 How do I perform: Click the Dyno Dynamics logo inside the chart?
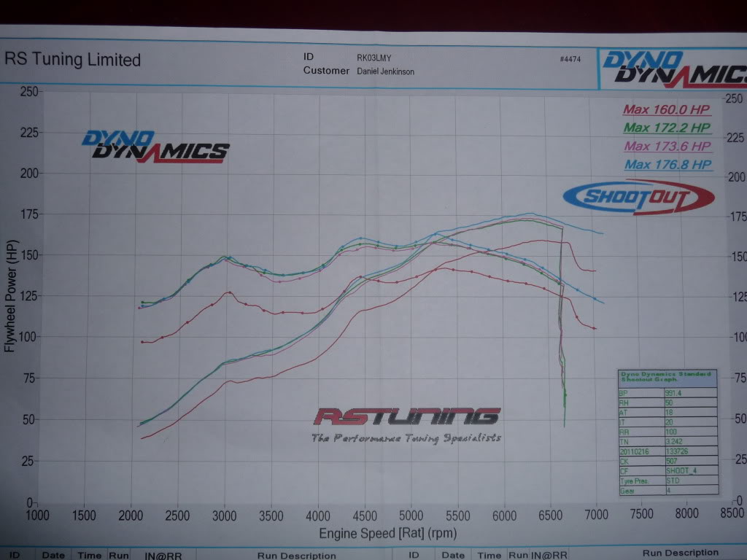155,146
